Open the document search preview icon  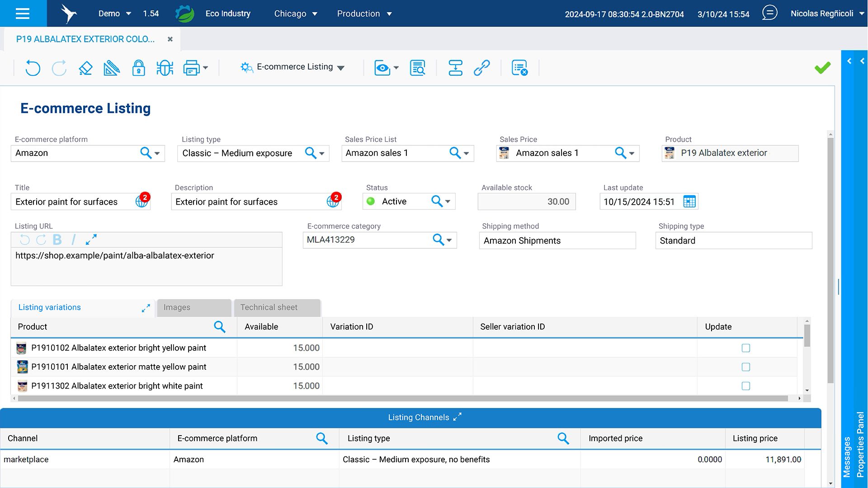417,68
